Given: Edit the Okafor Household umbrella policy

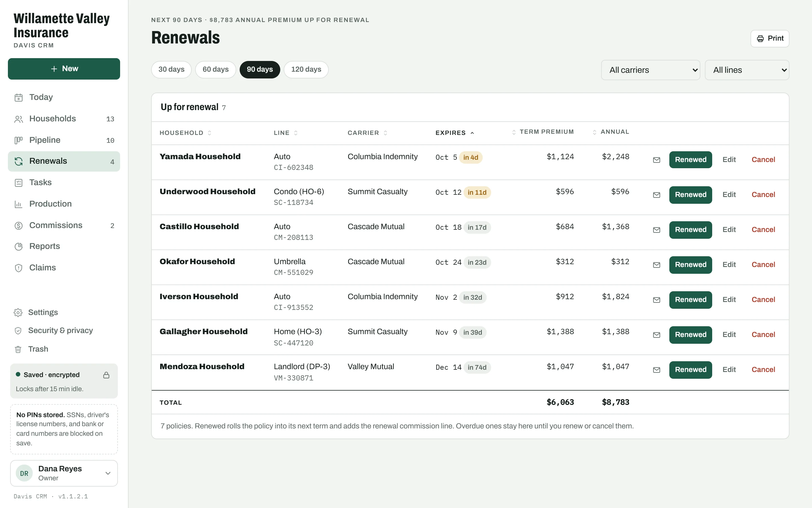Looking at the screenshot, I should point(729,265).
